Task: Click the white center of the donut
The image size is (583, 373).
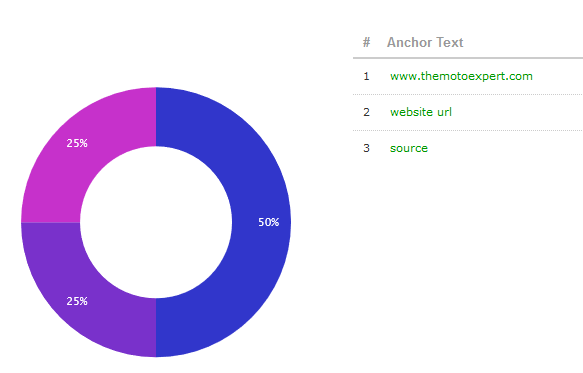Action: pyautogui.click(x=156, y=222)
